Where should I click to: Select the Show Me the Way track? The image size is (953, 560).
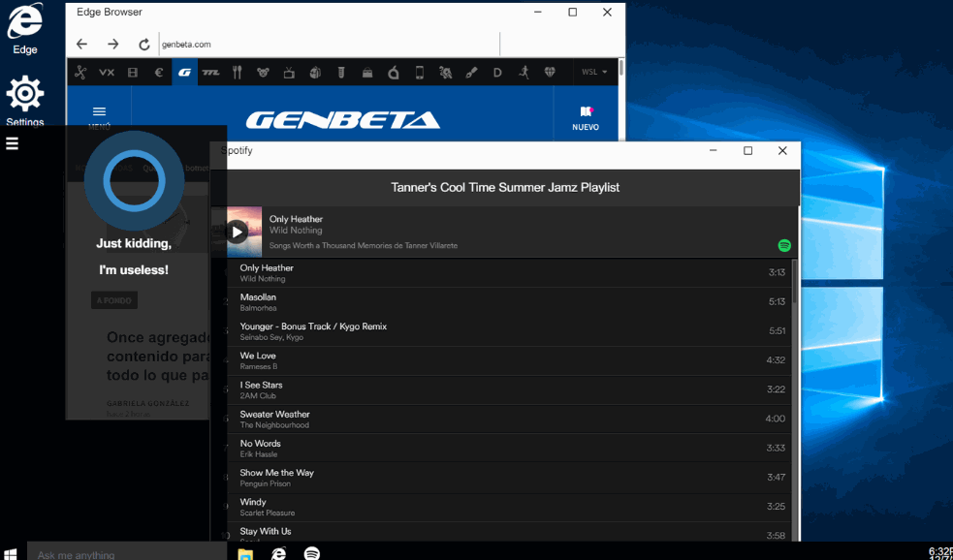[509, 478]
